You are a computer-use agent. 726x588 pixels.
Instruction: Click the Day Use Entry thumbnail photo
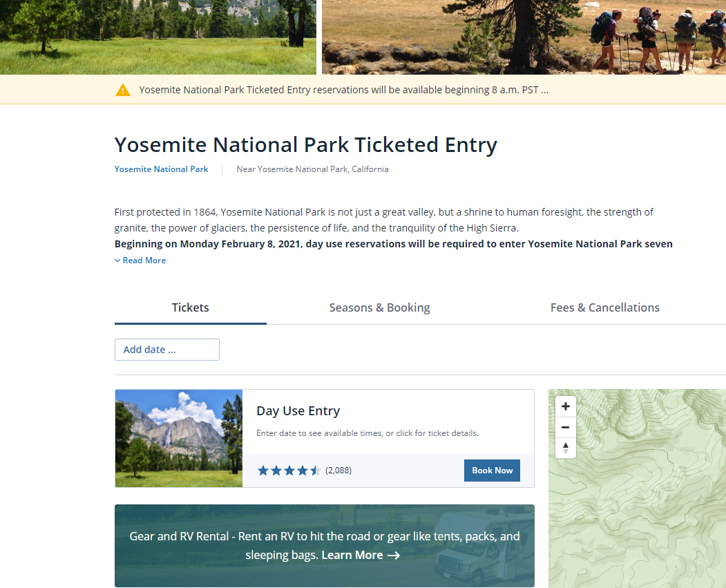pos(179,438)
